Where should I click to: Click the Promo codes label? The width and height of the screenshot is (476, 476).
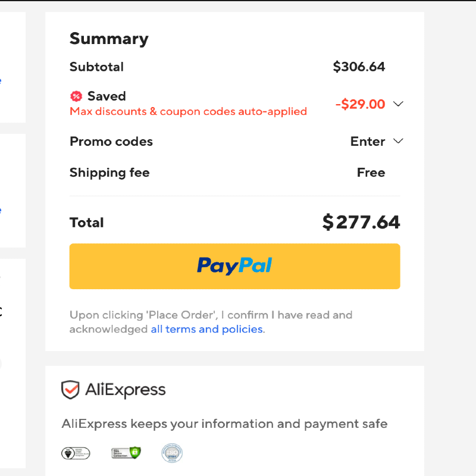point(111,142)
